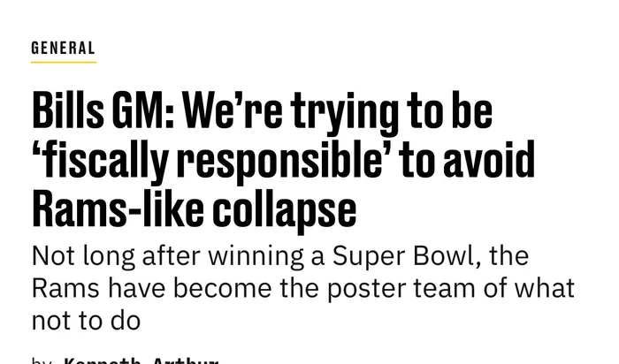Click the Kenneth Arthur author name
Image resolution: width=619 pixels, height=364 pixels.
point(141,360)
